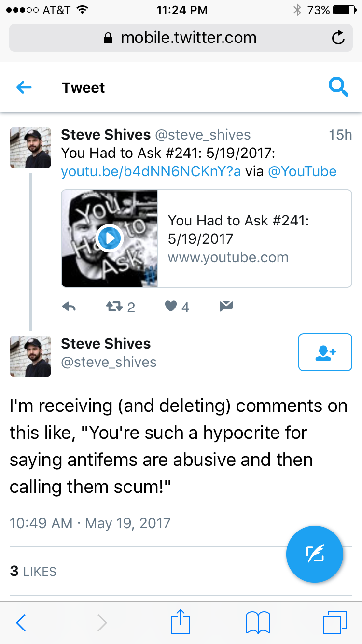The image size is (362, 644).
Task: Open the youtu.be/b4dNN6NCKnY?a link
Action: [151, 171]
